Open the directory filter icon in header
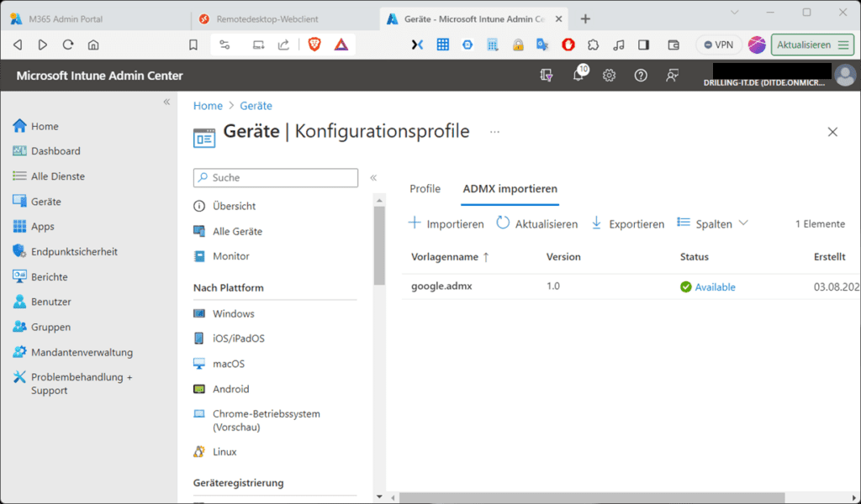Image resolution: width=861 pixels, height=504 pixels. coord(546,76)
